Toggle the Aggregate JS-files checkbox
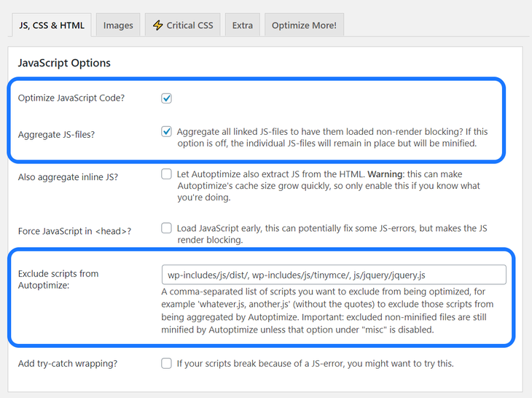532x398 pixels. pos(166,132)
